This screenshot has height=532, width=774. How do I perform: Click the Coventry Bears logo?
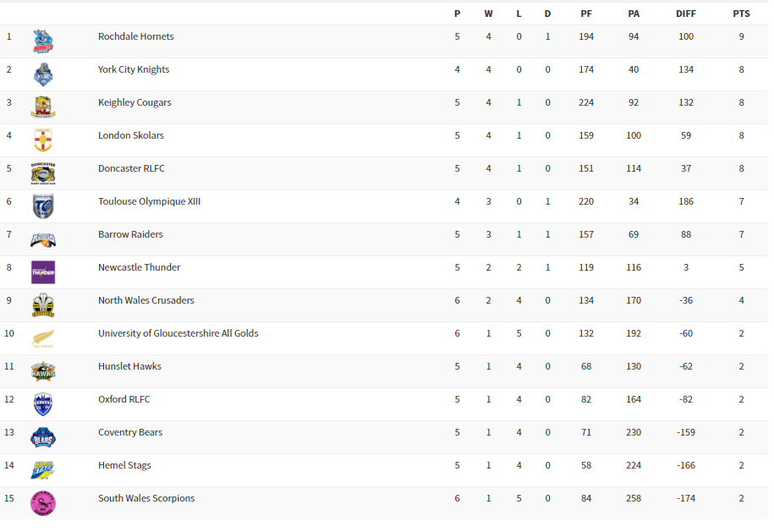point(43,437)
